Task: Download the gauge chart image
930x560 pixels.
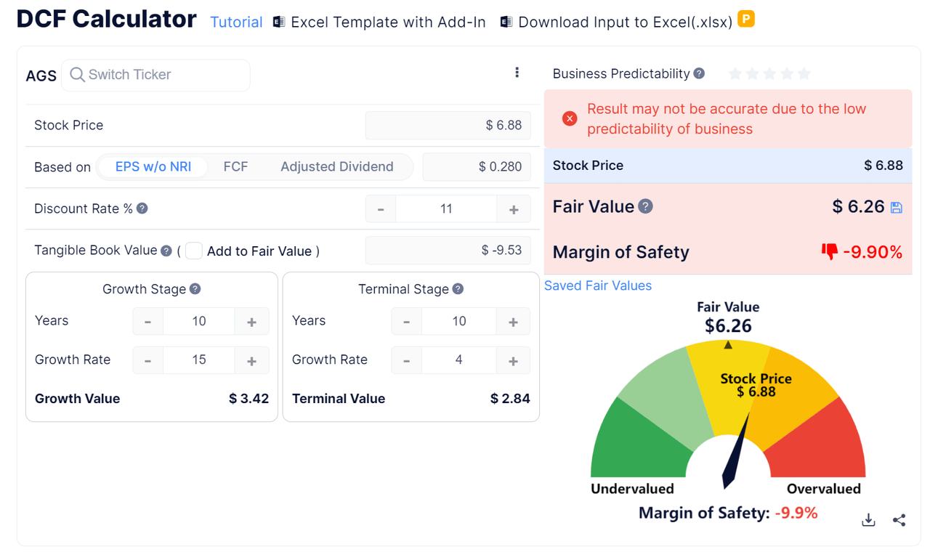Action: tap(868, 520)
